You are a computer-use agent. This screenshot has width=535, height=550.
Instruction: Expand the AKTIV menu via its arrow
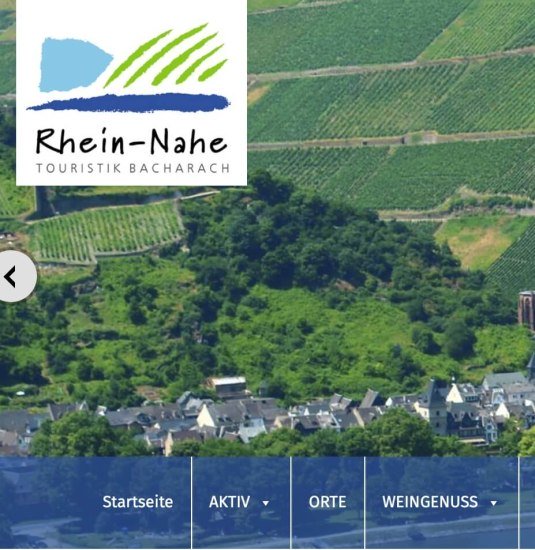pos(266,503)
